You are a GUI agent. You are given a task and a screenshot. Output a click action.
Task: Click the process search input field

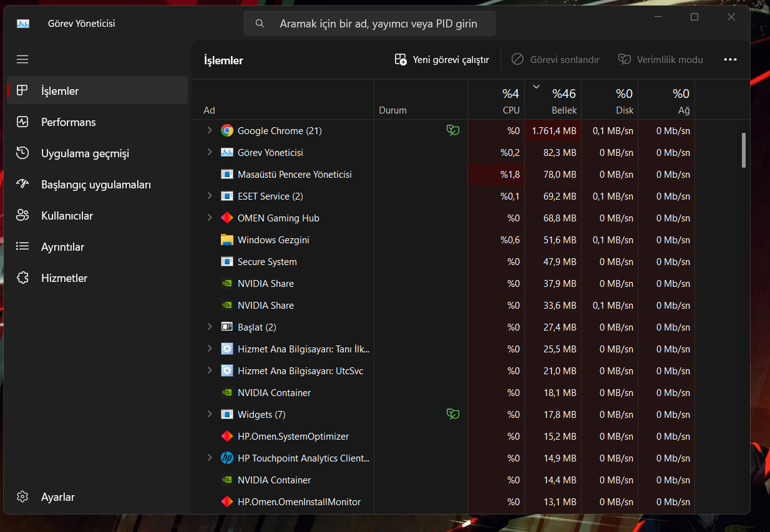tap(369, 24)
